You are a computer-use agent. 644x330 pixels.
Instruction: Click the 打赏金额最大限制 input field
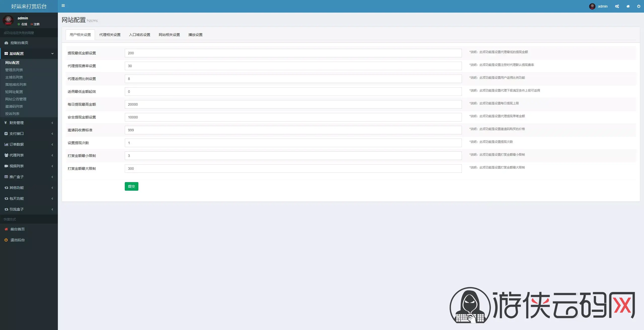293,169
